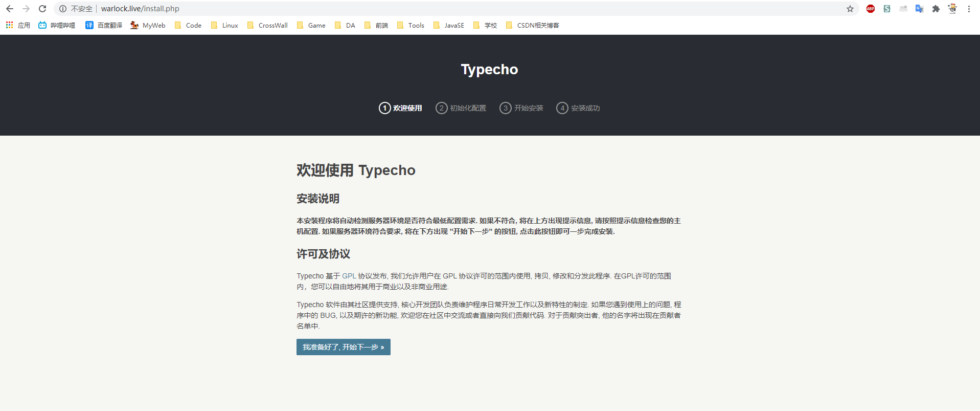Image resolution: width=980 pixels, height=411 pixels.
Task: Open the 百度翻译 bookmark
Action: pos(104,25)
